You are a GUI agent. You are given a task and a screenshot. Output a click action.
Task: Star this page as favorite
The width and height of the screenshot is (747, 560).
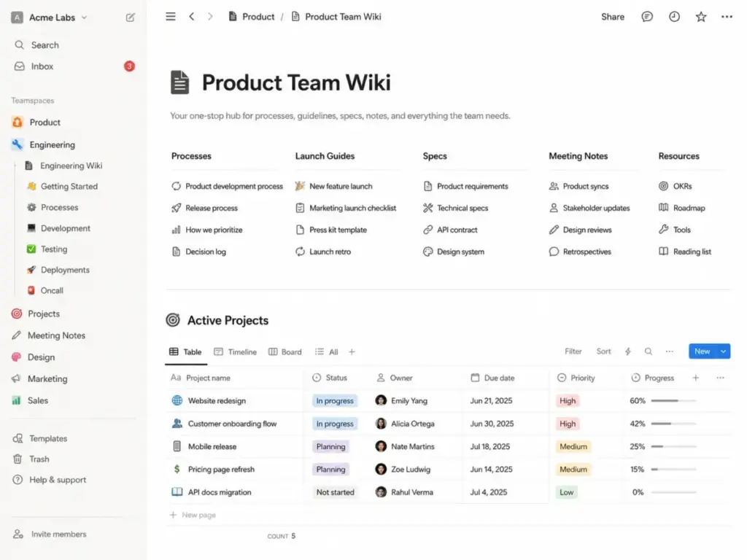pos(701,17)
